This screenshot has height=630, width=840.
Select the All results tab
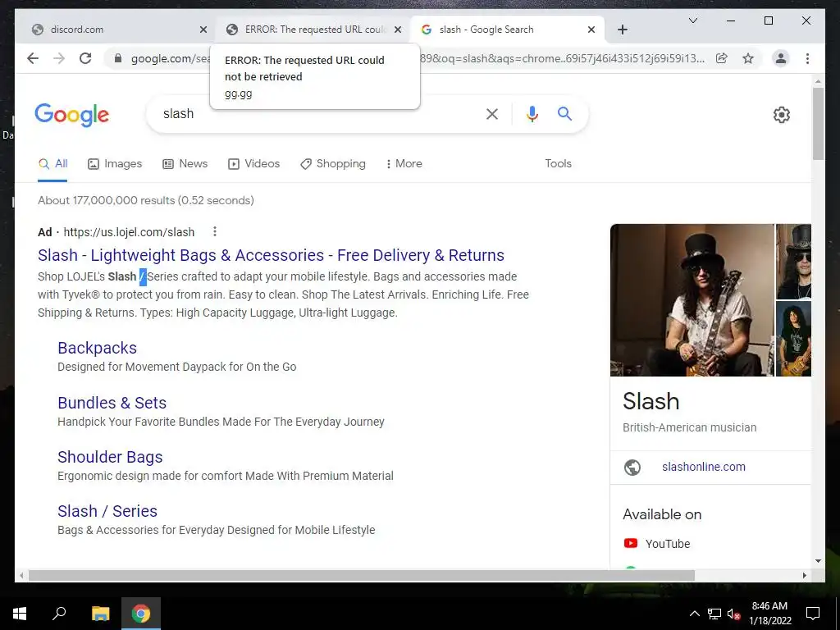[53, 164]
